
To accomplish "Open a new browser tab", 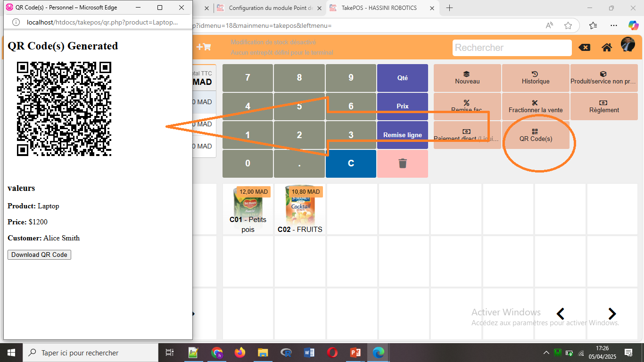I will [449, 8].
